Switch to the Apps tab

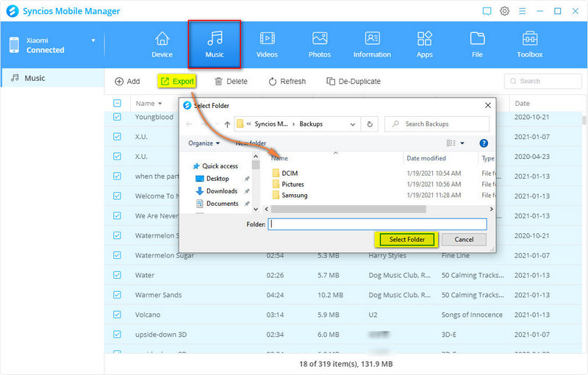425,45
